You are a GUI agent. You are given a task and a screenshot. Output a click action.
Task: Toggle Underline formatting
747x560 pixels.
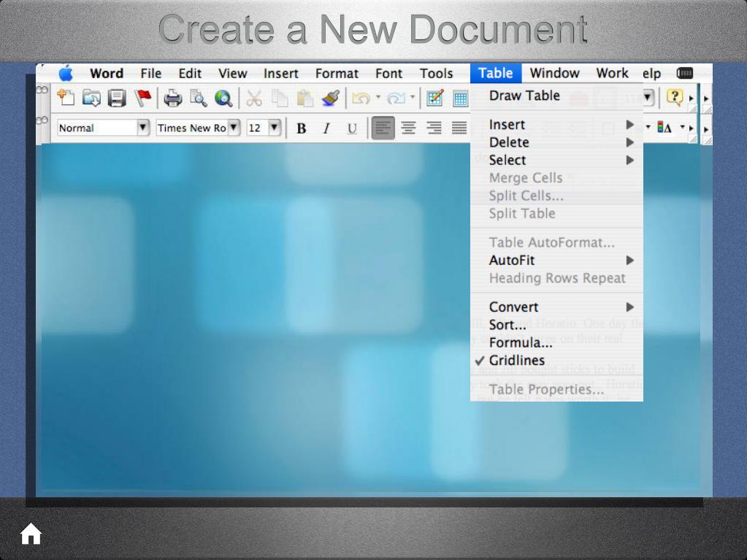click(352, 128)
